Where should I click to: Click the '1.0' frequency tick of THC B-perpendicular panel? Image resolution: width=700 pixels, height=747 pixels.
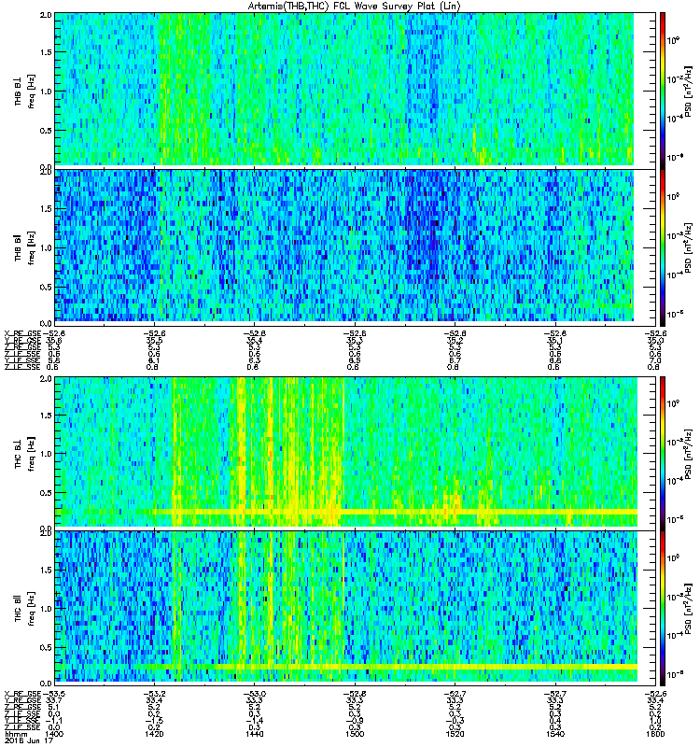coord(46,454)
